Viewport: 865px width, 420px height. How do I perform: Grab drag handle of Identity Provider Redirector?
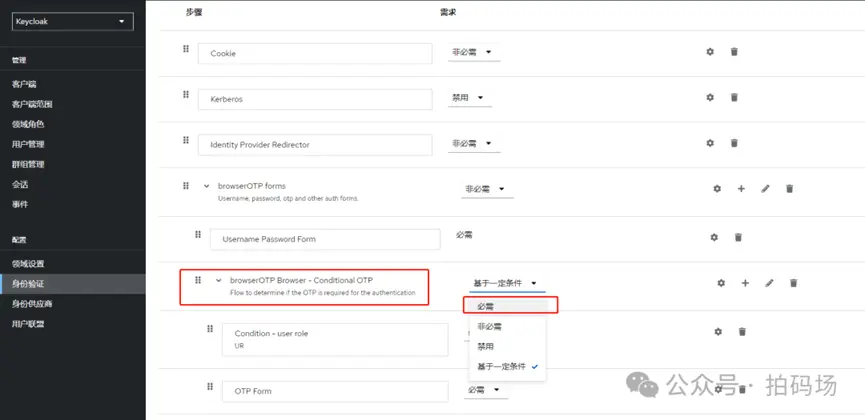click(186, 140)
